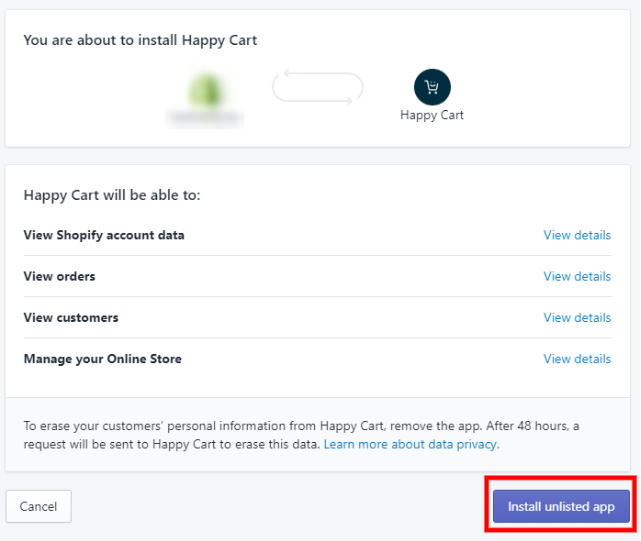
Task: Select Manage your Online Store permission text
Action: [103, 359]
